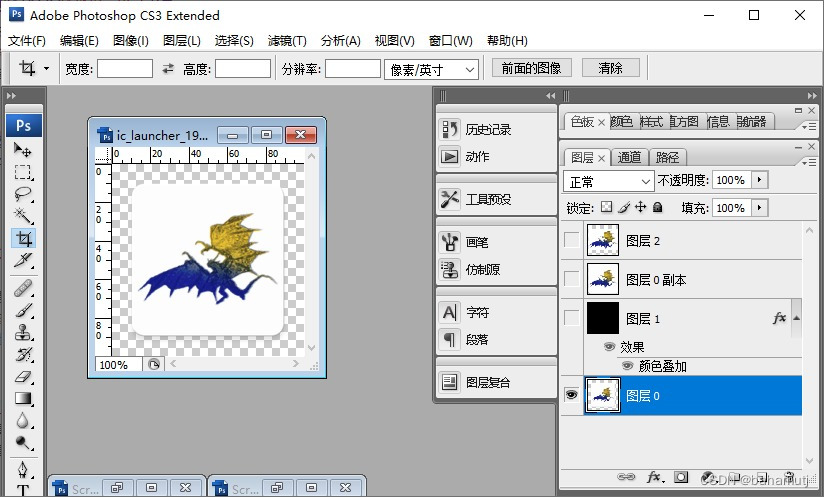The height and width of the screenshot is (497, 824).
Task: Hide layer 图层 0
Action: (x=571, y=395)
